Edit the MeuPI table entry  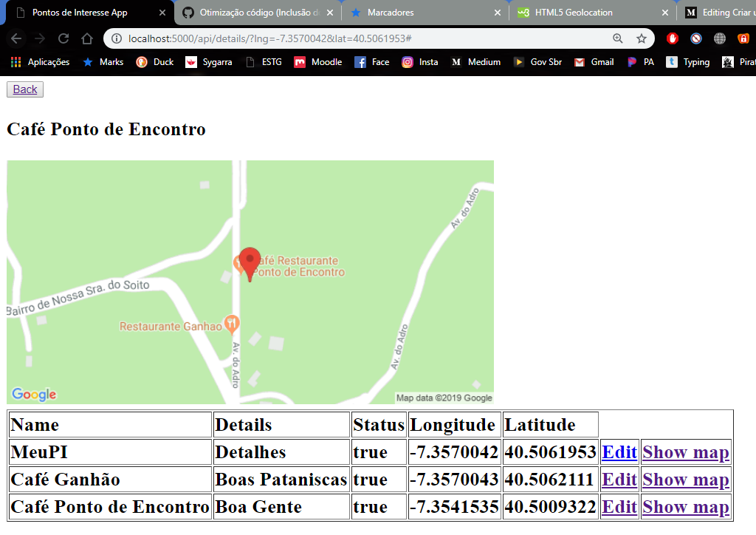coord(619,451)
